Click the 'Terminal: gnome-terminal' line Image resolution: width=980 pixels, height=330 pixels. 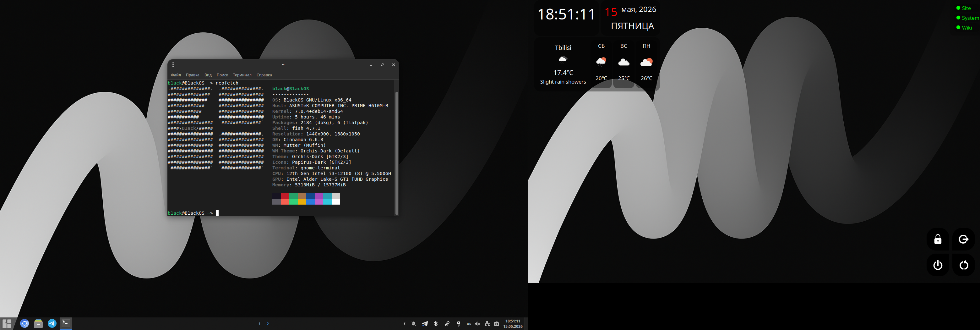click(306, 168)
